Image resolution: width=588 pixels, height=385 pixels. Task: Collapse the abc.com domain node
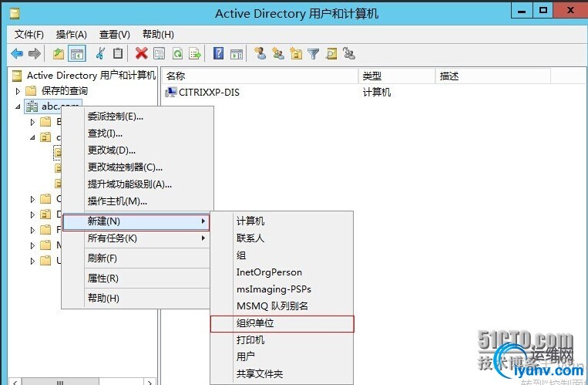pos(18,106)
